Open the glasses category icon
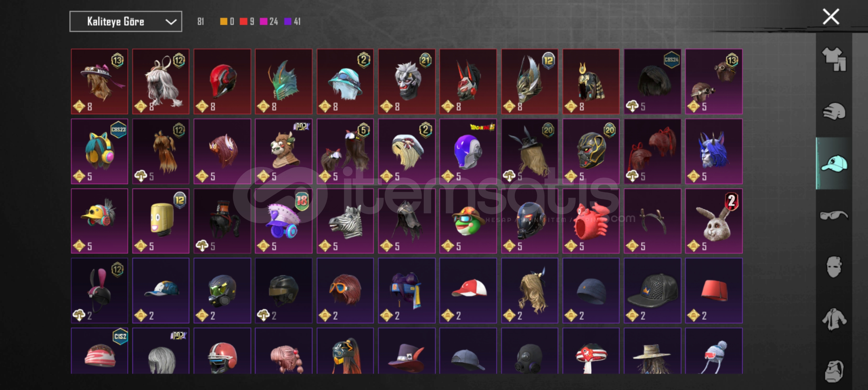The height and width of the screenshot is (390, 868). coord(834,216)
